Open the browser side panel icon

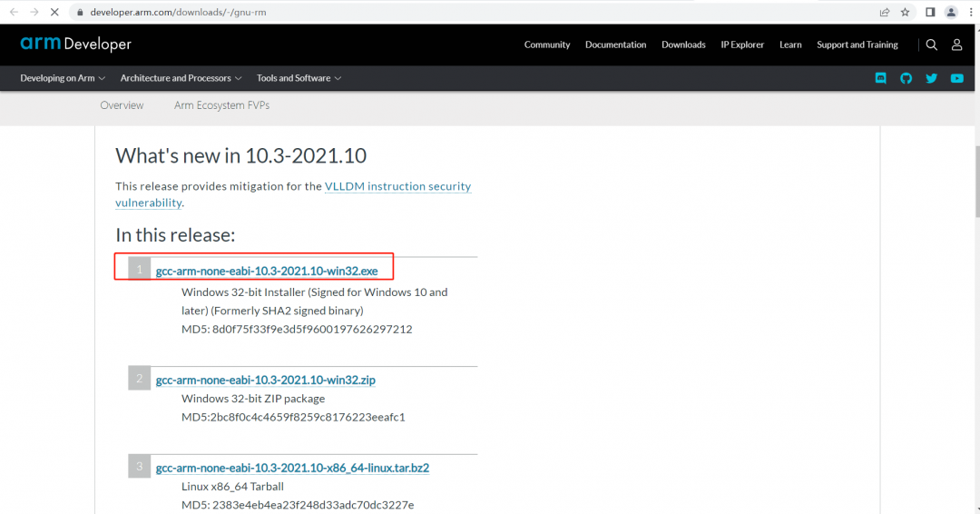click(x=930, y=12)
